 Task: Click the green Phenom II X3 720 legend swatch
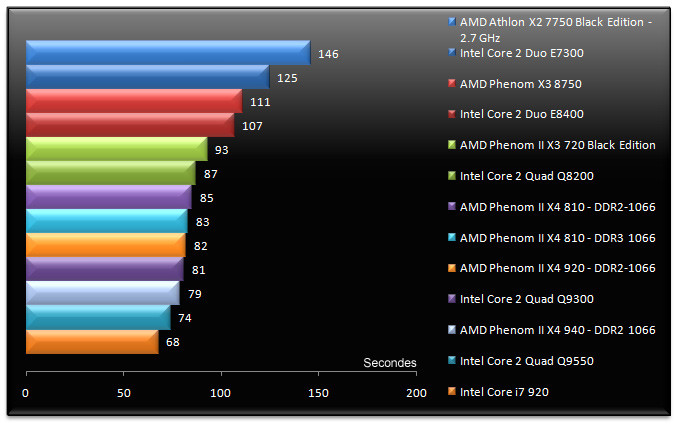pos(452,145)
